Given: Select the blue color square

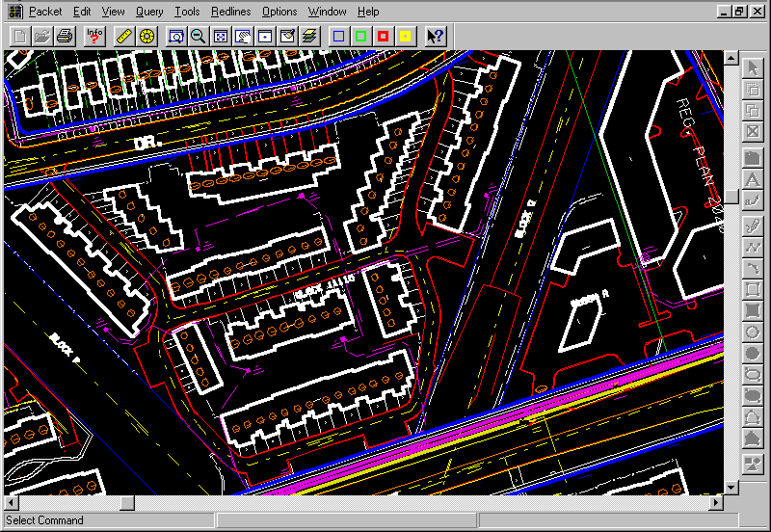Looking at the screenshot, I should (x=338, y=36).
